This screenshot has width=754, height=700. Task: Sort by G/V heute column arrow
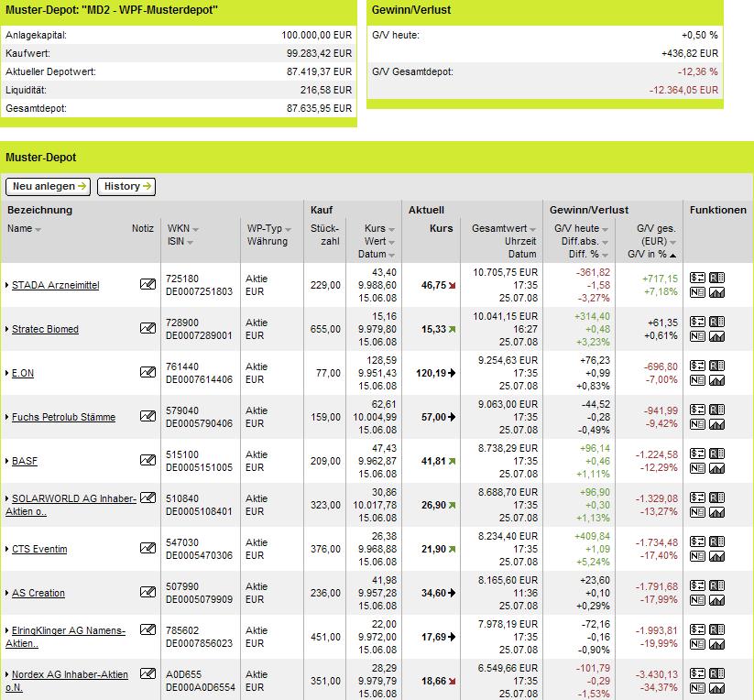coord(605,230)
